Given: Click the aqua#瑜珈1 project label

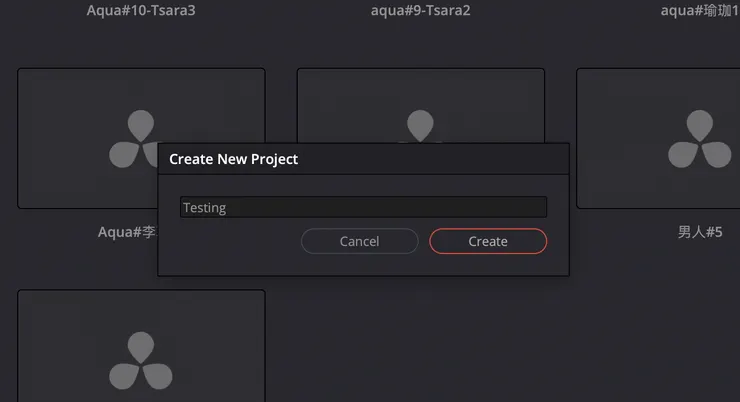Looking at the screenshot, I should pos(699,11).
